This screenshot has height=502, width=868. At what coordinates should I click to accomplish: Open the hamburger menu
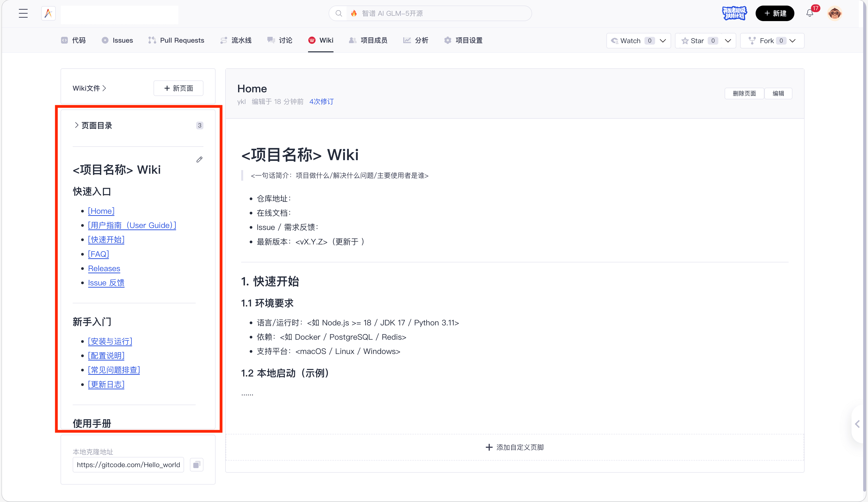pyautogui.click(x=23, y=13)
